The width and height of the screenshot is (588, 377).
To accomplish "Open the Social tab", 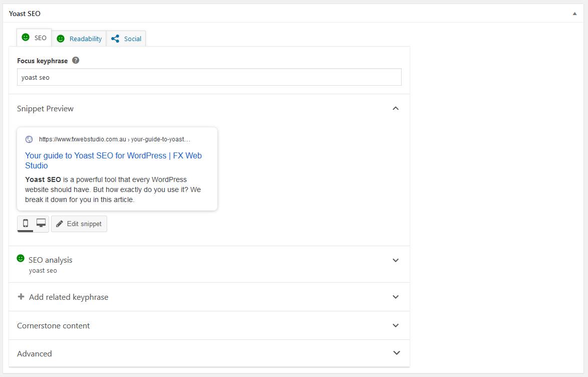I will coord(126,39).
